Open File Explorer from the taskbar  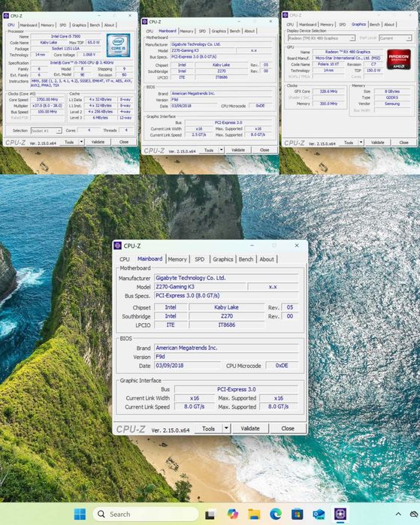pyautogui.click(x=254, y=514)
